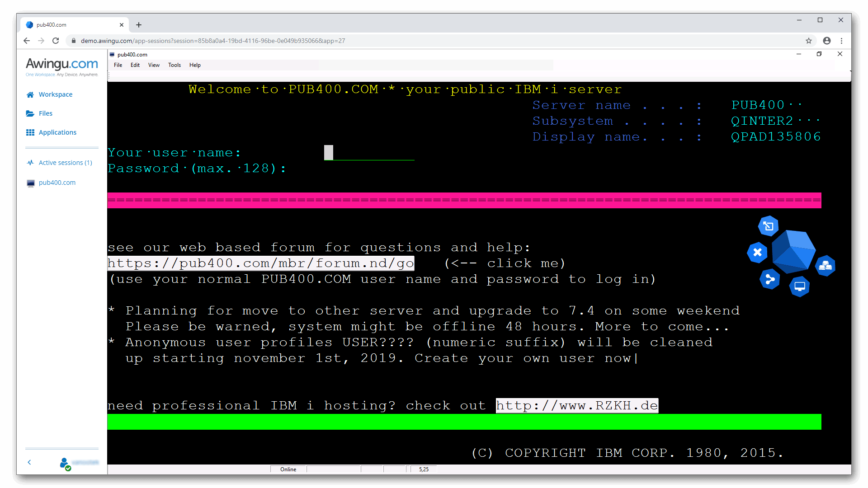
Task: Click the Active sessions pulse icon
Action: (30, 163)
